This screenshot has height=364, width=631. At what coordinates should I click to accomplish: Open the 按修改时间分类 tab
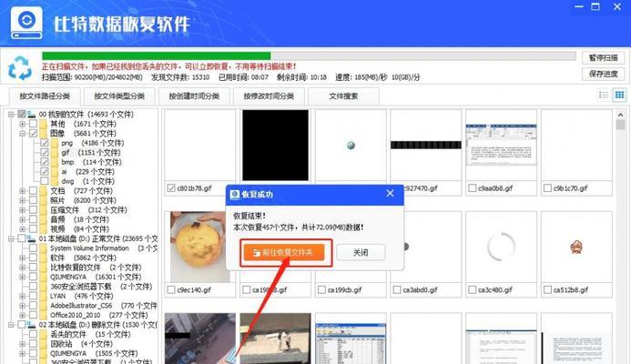(x=269, y=96)
